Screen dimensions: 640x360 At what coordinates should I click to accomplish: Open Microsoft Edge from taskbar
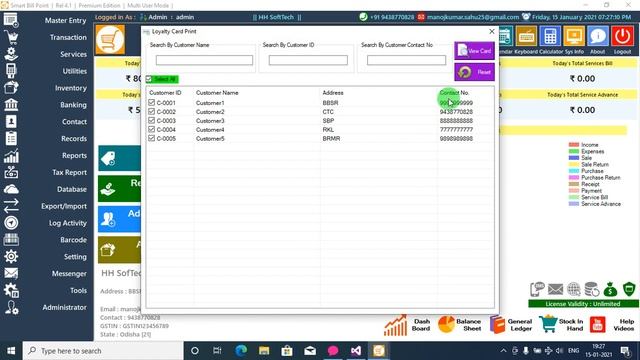click(241, 351)
